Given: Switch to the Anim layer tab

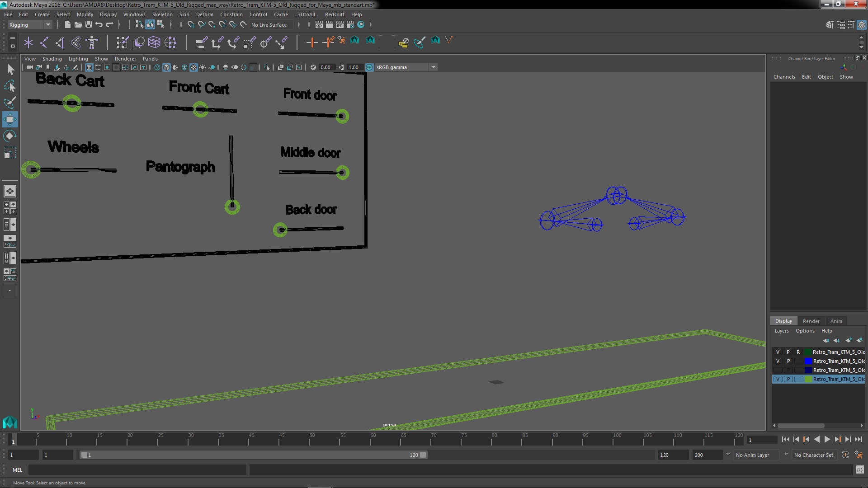Looking at the screenshot, I should coord(836,321).
